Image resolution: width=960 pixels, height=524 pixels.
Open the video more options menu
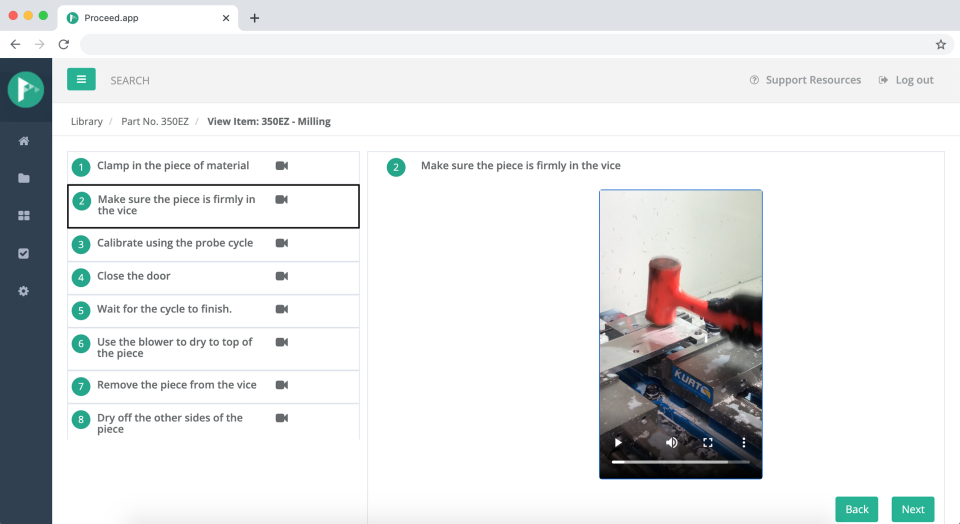744,442
